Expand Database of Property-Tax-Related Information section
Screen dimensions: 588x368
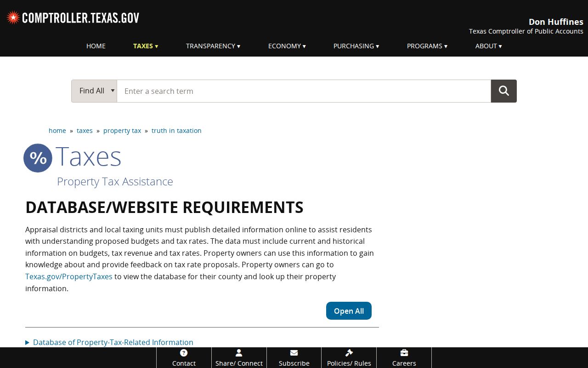109,342
